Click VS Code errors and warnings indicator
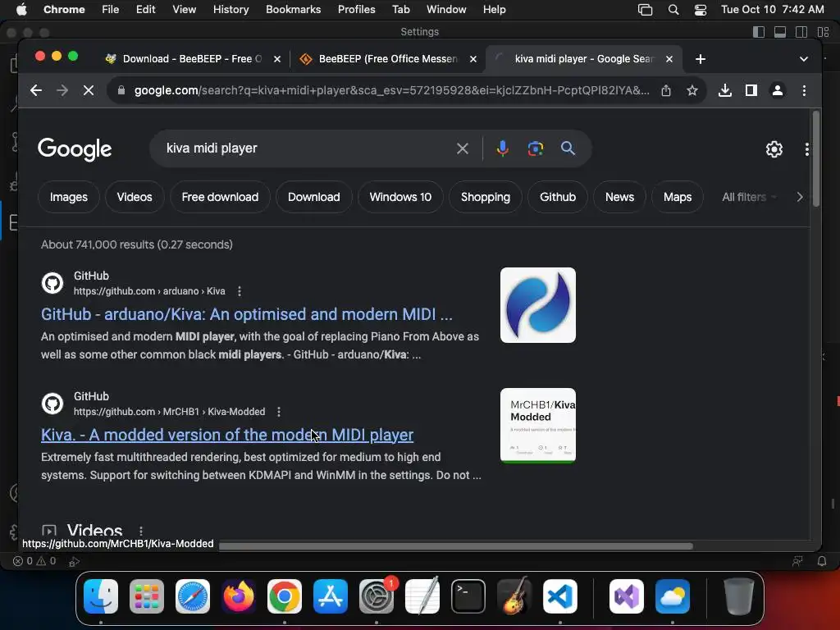Screen dimensions: 840x630 pos(34,561)
